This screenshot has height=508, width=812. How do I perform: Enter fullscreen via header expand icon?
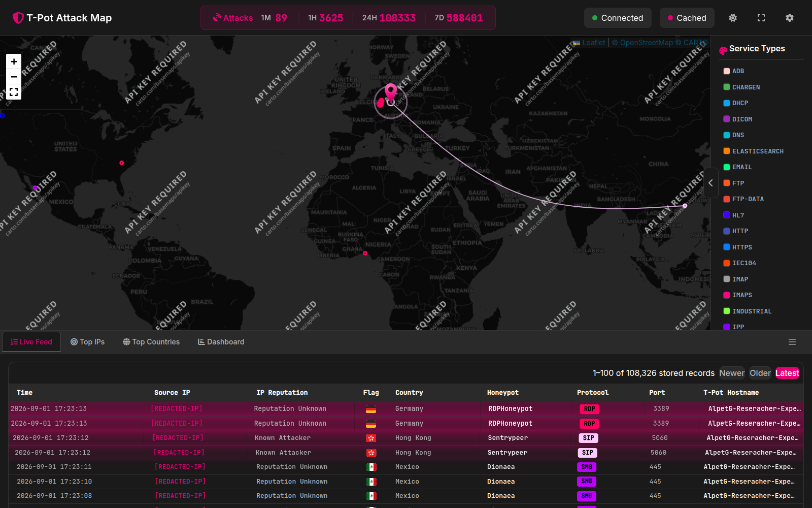pyautogui.click(x=761, y=18)
